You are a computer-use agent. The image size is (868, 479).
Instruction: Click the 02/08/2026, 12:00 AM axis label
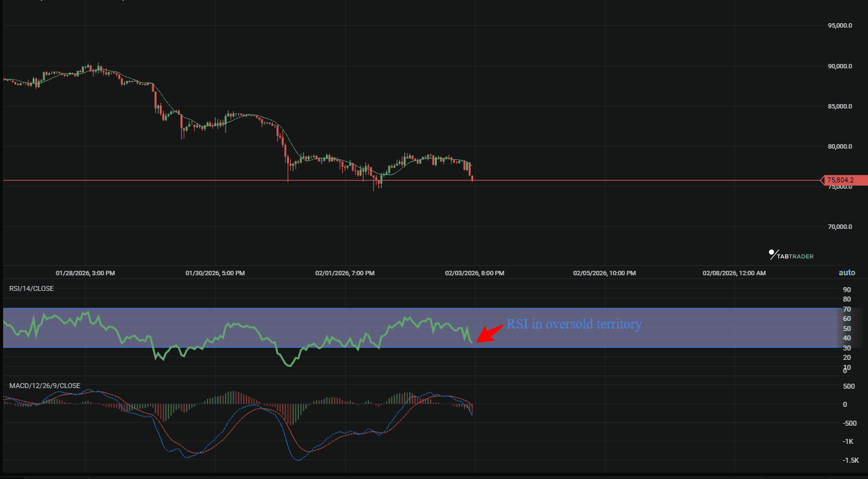pos(734,273)
